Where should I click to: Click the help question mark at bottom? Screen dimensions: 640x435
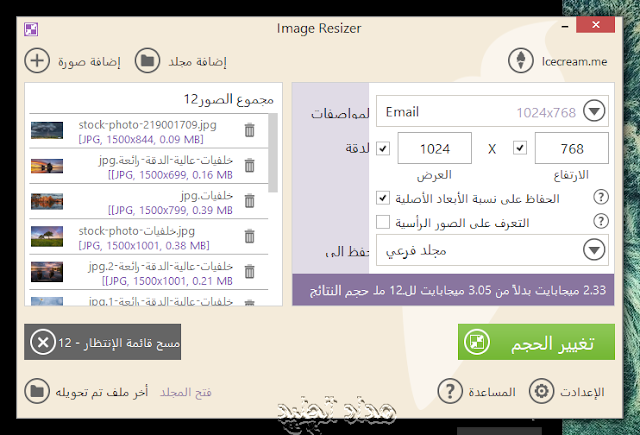tap(450, 391)
